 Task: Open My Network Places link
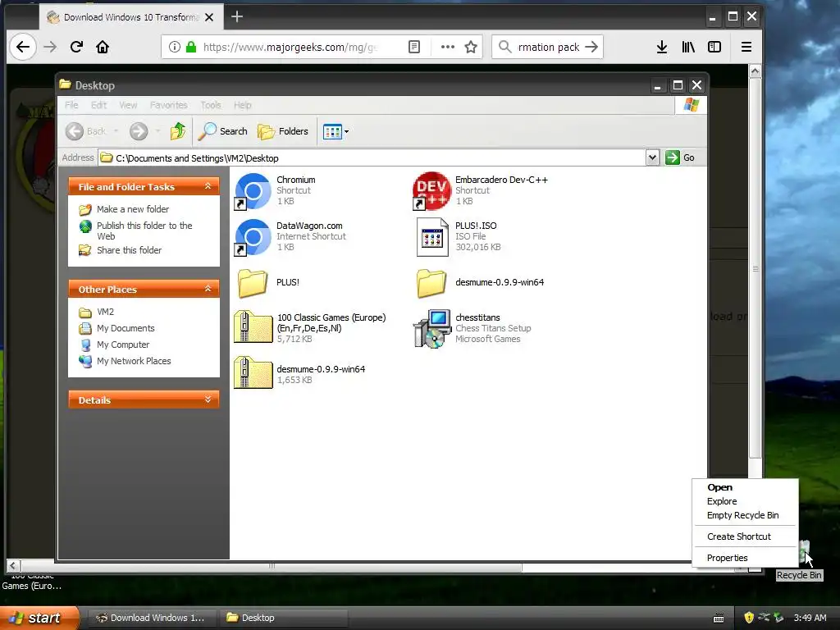(x=134, y=361)
